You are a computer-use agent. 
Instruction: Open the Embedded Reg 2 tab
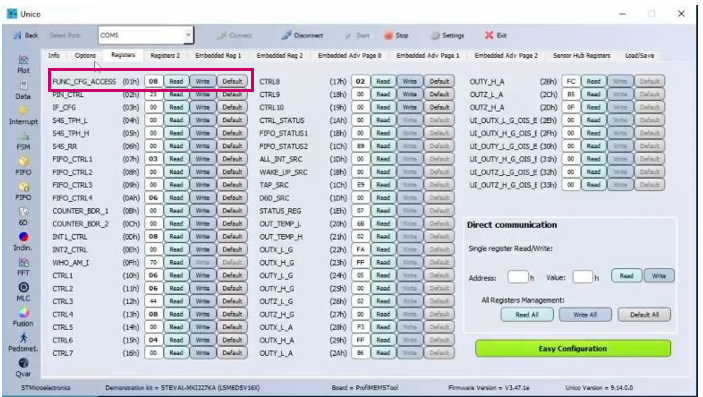(280, 55)
